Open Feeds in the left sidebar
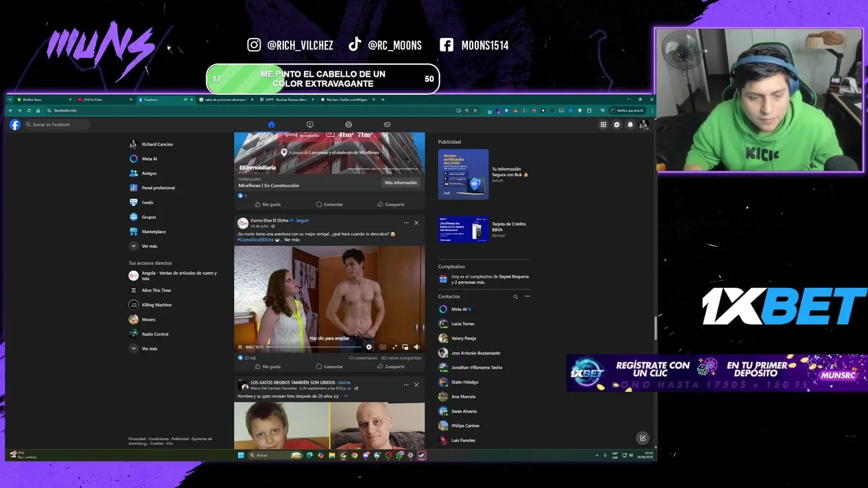This screenshot has width=868, height=488. point(141,203)
